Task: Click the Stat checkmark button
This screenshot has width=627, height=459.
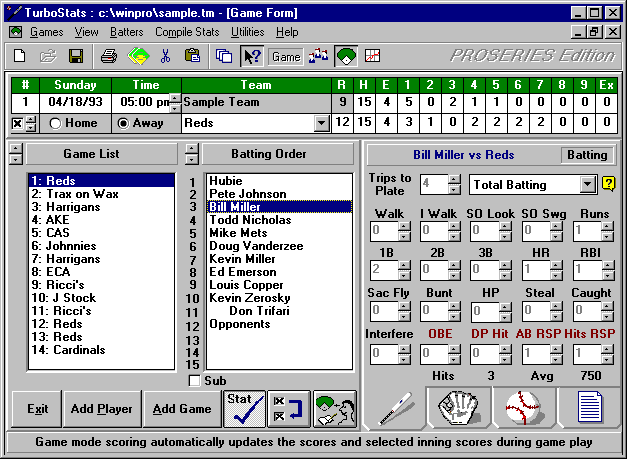Action: coord(244,408)
